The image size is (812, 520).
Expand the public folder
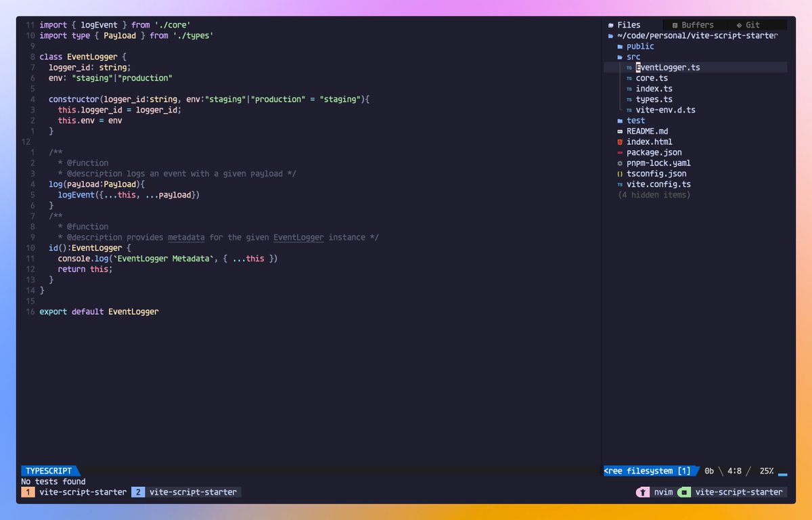click(x=639, y=46)
